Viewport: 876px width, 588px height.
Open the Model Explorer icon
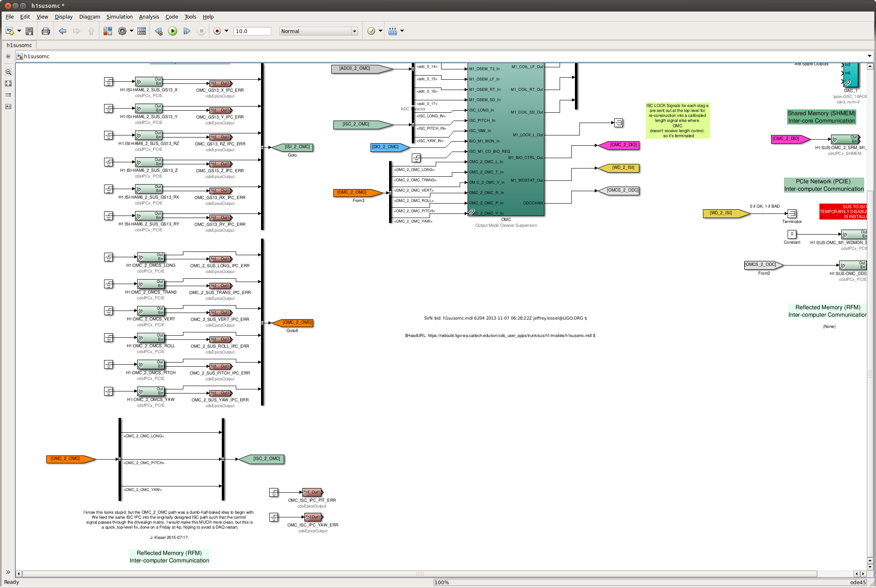(x=142, y=31)
